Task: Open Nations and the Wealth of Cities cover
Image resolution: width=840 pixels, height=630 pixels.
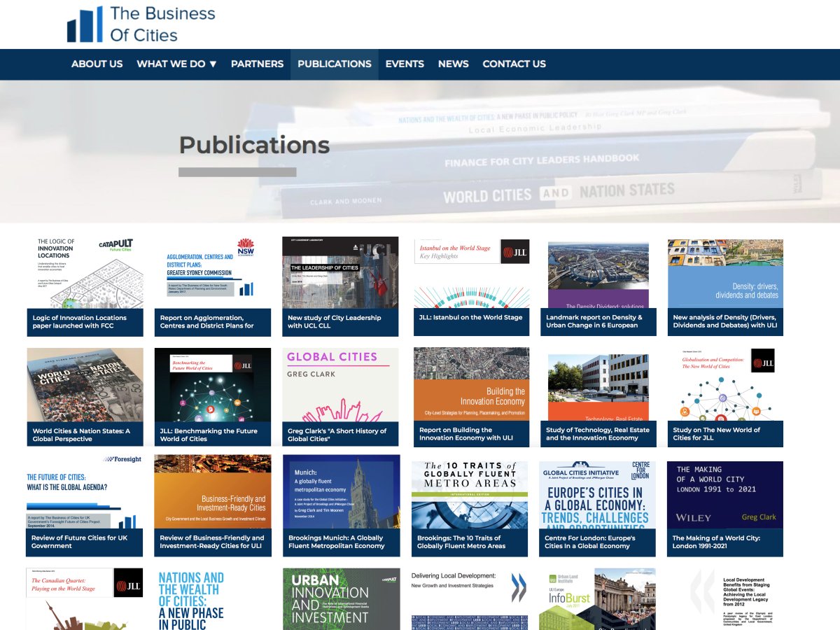Action: click(x=213, y=599)
